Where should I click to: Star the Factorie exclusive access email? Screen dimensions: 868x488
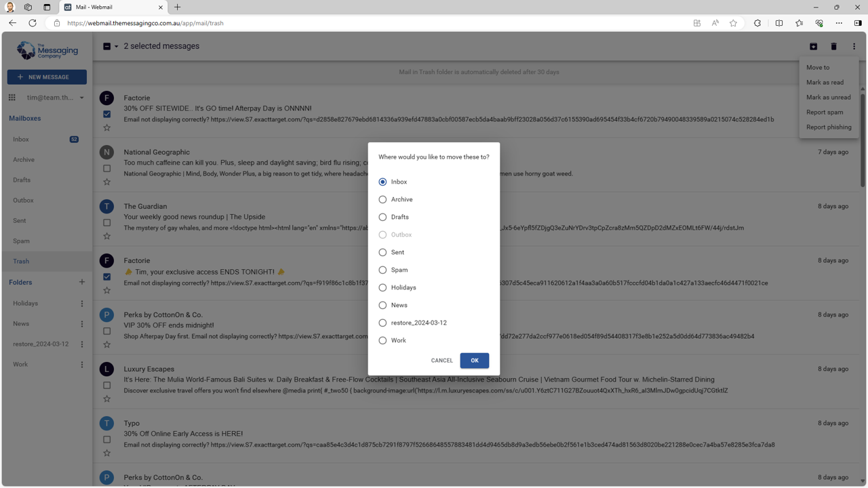click(106, 290)
